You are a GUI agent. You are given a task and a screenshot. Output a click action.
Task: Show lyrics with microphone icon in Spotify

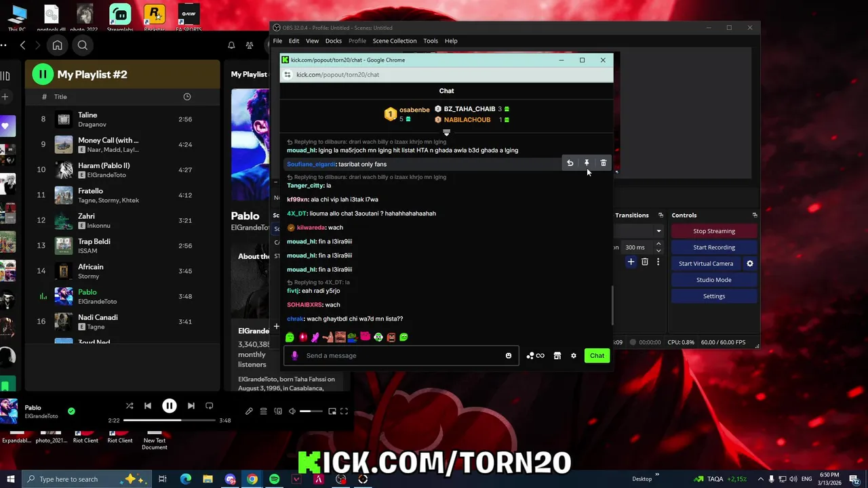pos(249,411)
